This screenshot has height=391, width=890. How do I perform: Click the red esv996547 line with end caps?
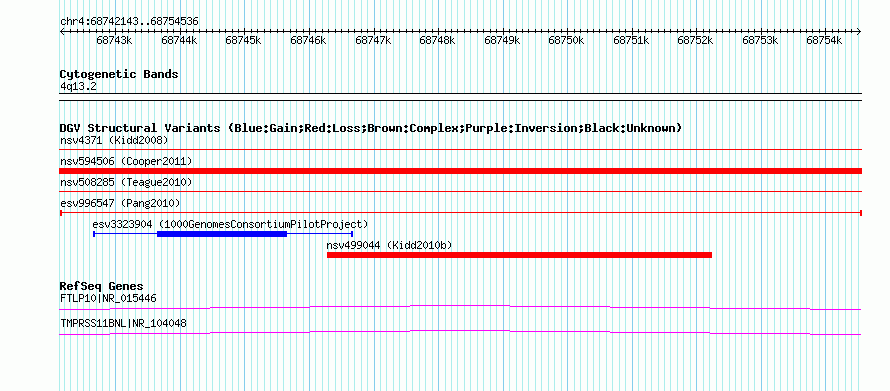point(460,213)
